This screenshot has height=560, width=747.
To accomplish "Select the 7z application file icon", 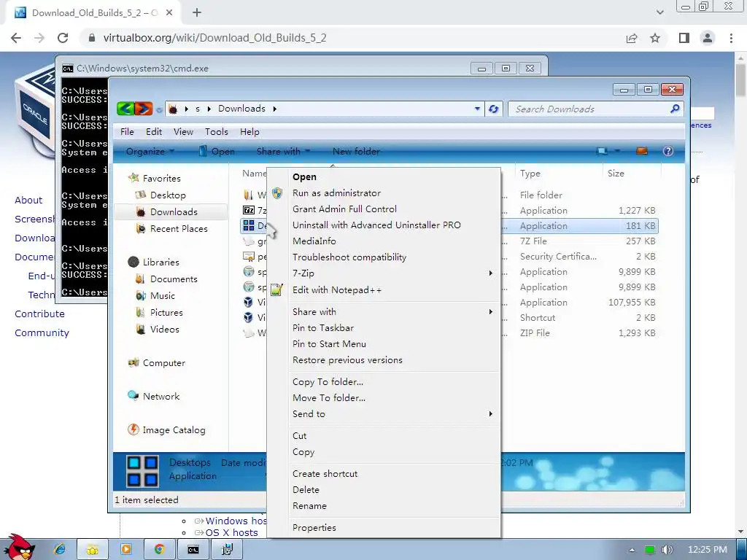I will point(249,210).
